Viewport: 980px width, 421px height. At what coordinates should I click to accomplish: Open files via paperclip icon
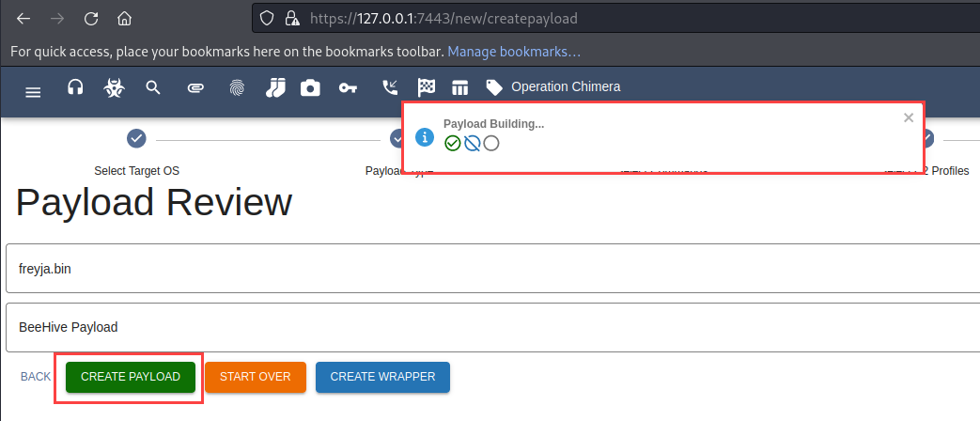[195, 87]
